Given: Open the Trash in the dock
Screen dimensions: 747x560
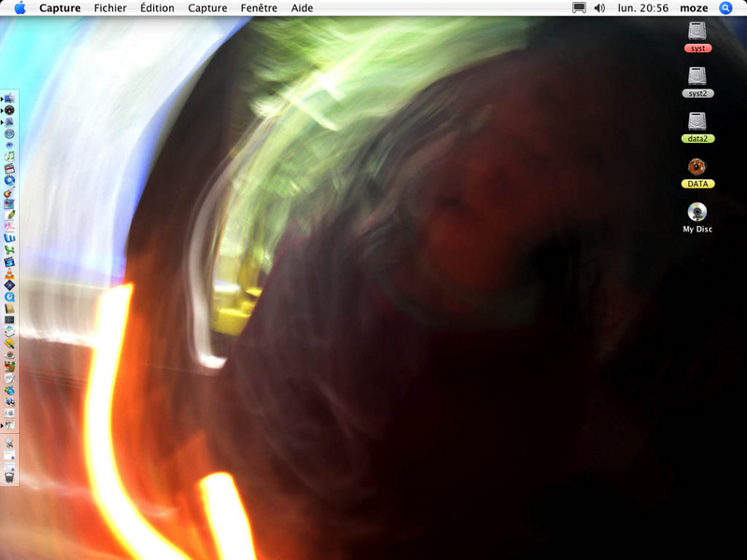Looking at the screenshot, I should click(9, 478).
